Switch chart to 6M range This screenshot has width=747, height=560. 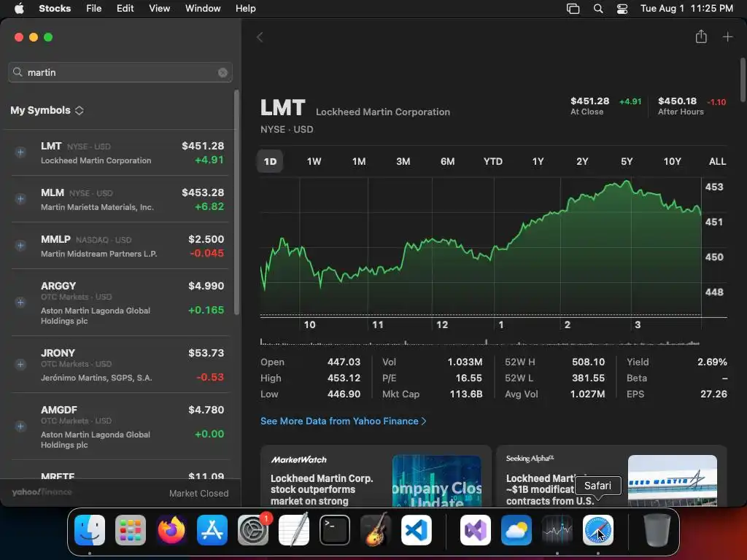pos(447,161)
